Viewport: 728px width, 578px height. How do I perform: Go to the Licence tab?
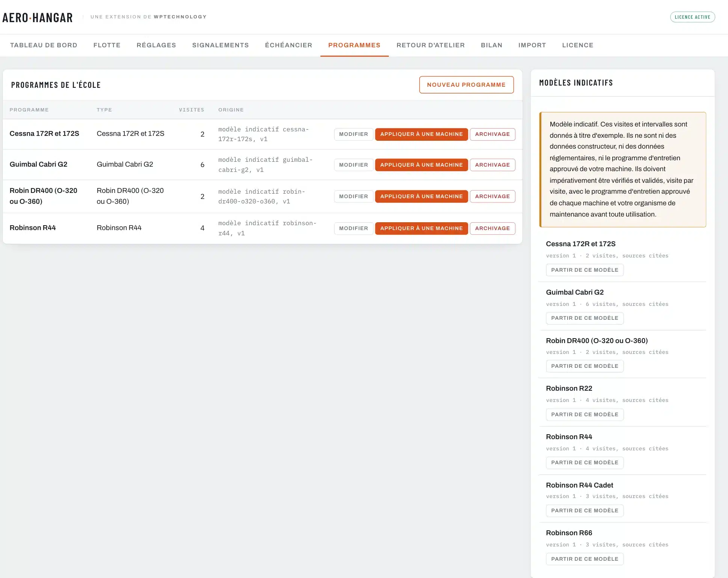577,45
